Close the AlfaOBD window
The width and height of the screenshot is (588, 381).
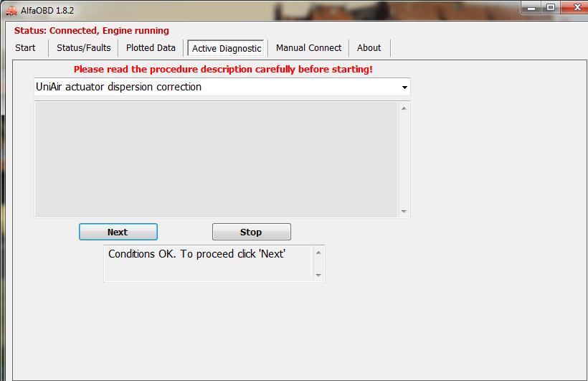tap(576, 7)
